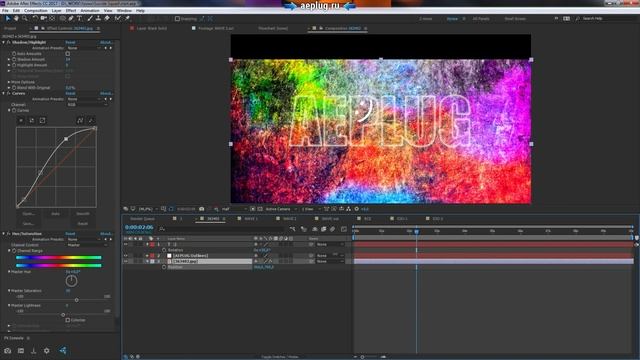Open the Active Camera dropdown
Screen dimensions: 640x360
(281, 209)
